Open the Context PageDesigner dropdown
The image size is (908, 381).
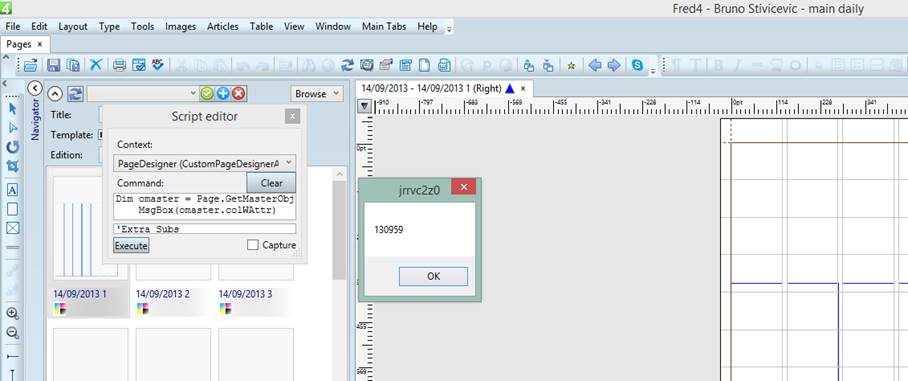204,163
